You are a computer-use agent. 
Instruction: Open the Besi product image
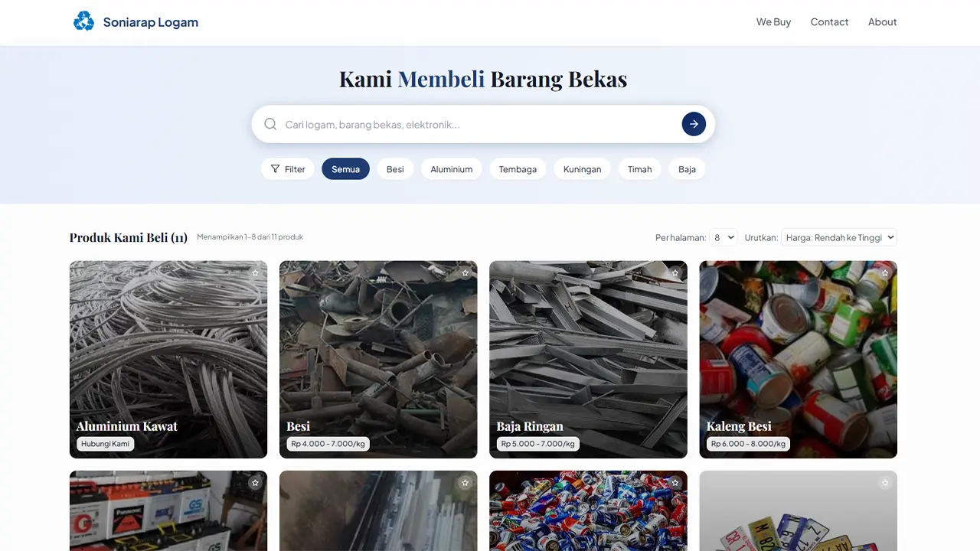(378, 360)
